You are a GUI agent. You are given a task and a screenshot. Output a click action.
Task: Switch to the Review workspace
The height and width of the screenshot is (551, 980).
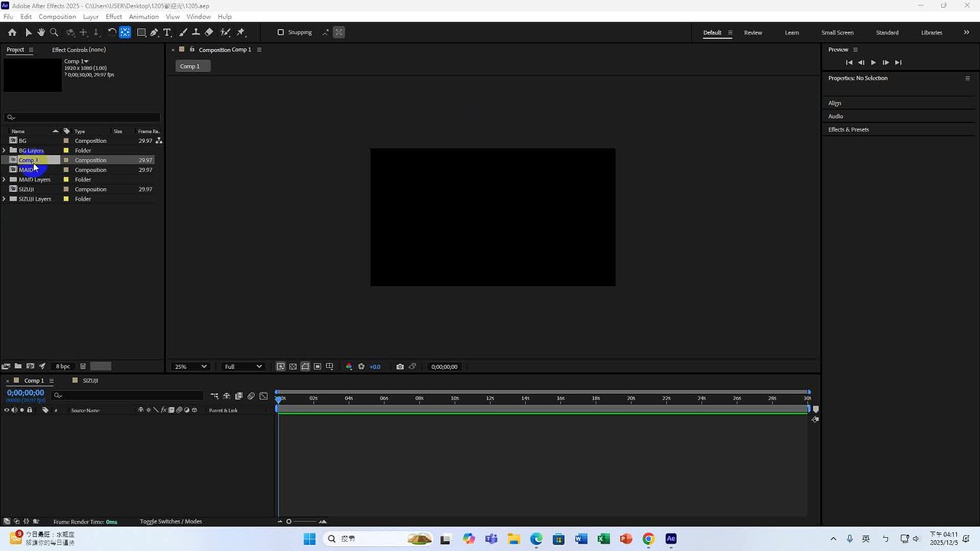click(x=753, y=33)
